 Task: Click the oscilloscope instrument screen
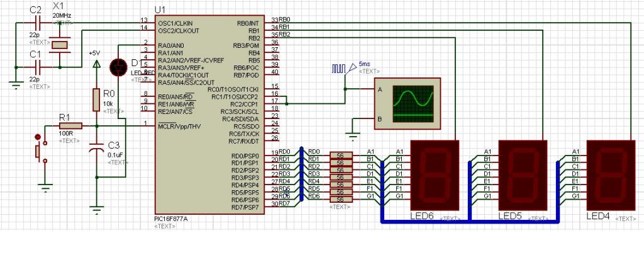pyautogui.click(x=413, y=104)
